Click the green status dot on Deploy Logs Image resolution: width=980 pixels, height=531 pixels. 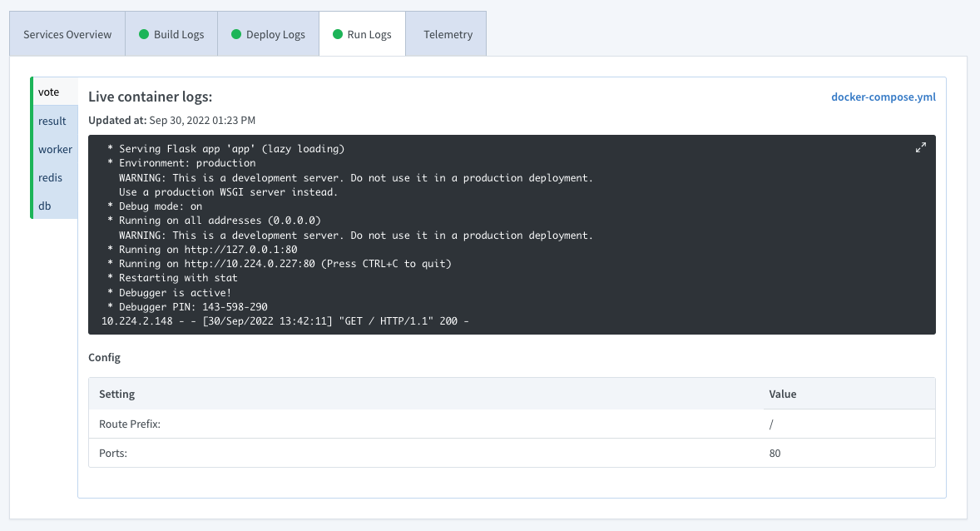click(x=236, y=34)
